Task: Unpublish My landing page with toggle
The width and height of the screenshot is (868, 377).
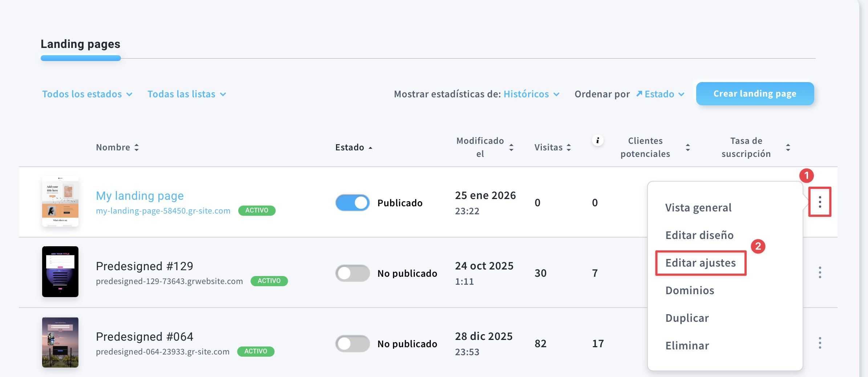Action: pyautogui.click(x=352, y=203)
